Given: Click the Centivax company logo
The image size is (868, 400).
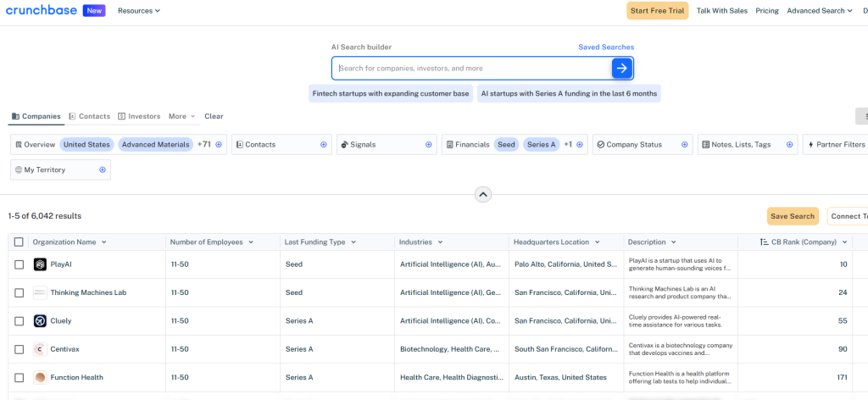Looking at the screenshot, I should coord(40,349).
